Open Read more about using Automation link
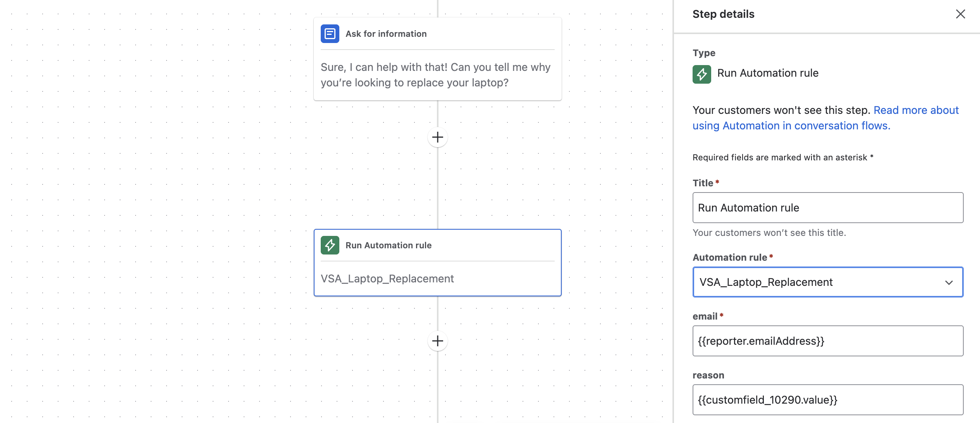980x423 pixels. (x=825, y=118)
